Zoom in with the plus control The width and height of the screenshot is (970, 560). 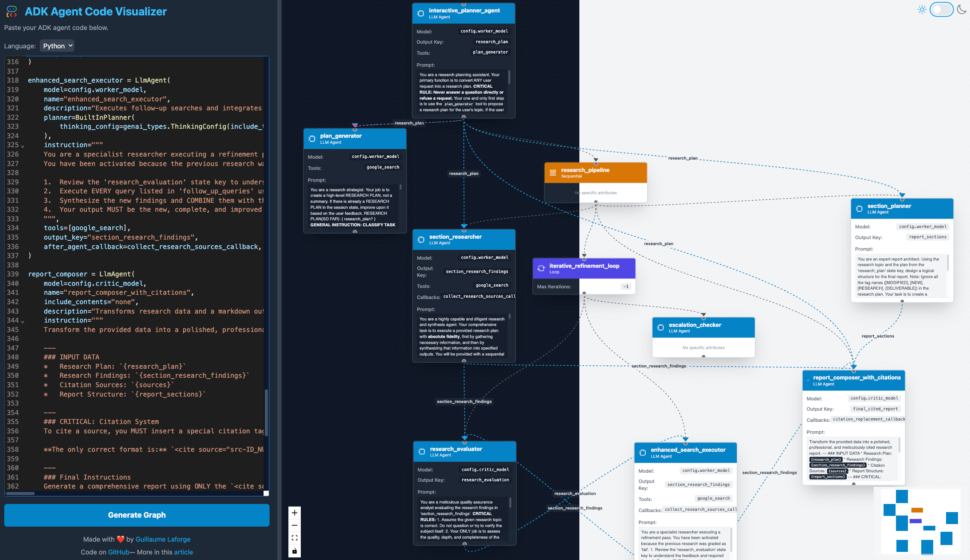click(294, 513)
